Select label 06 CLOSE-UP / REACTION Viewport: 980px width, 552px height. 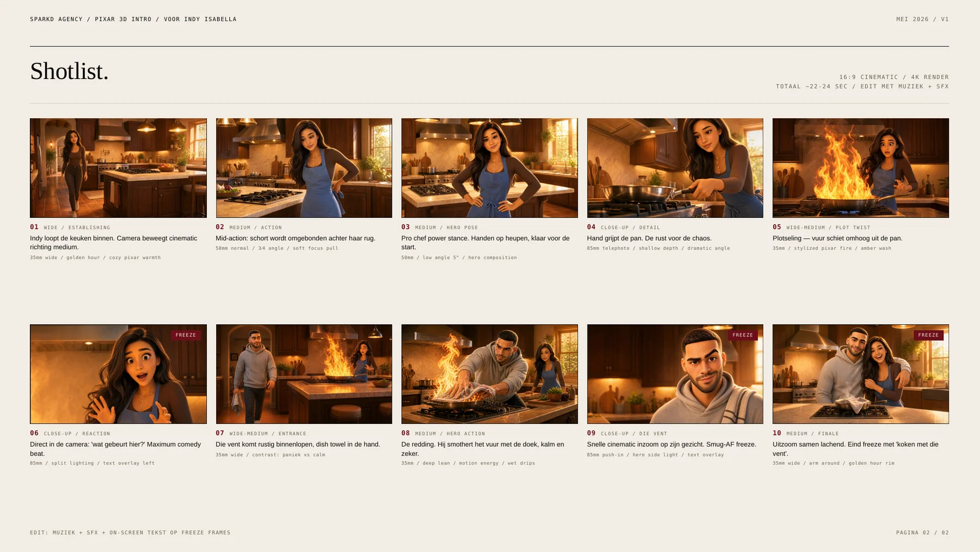pos(70,433)
